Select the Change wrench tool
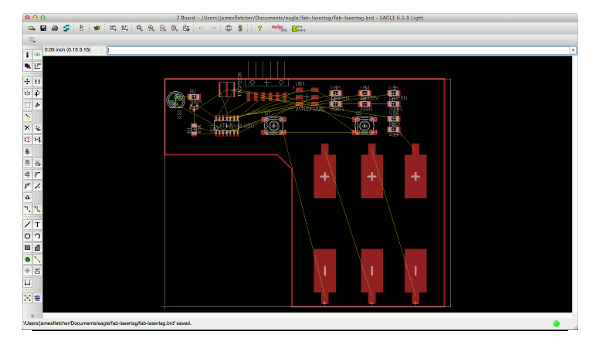The height and width of the screenshot is (360, 600). pyautogui.click(x=37, y=105)
